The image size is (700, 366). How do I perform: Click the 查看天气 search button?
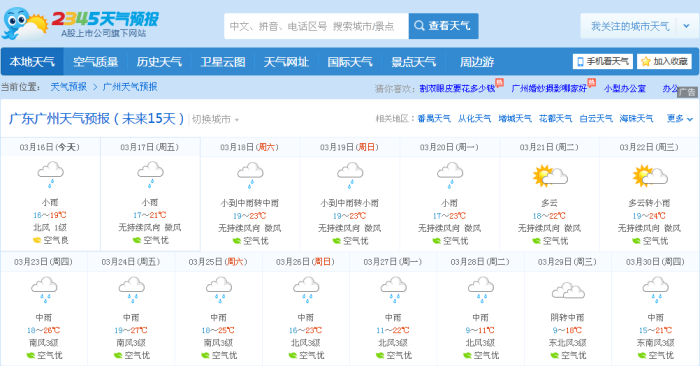click(443, 26)
